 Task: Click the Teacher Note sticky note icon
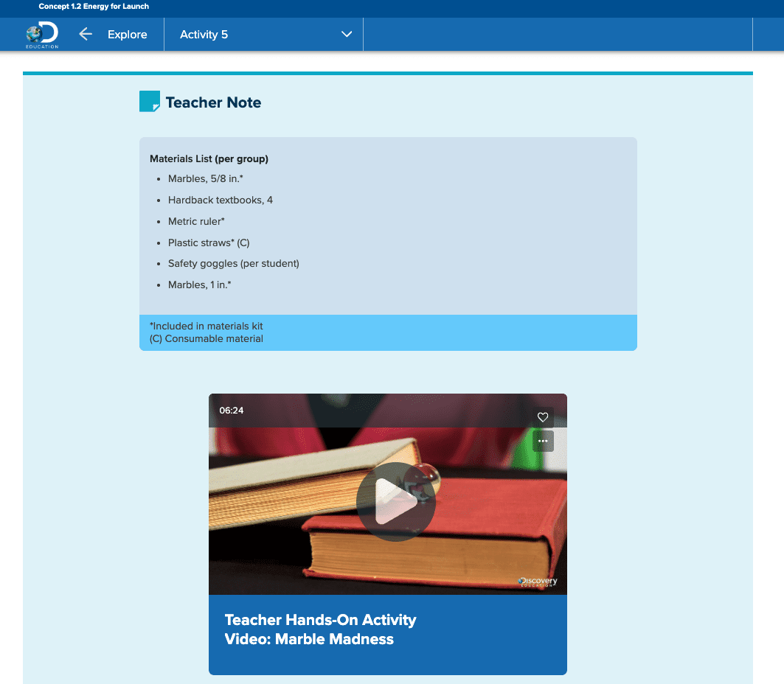(x=148, y=101)
